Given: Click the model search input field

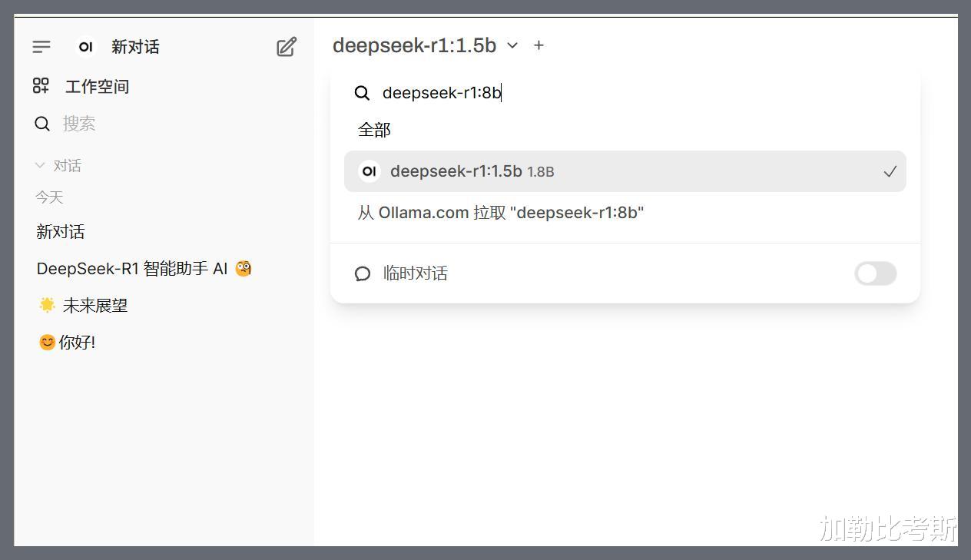Looking at the screenshot, I should coord(615,93).
